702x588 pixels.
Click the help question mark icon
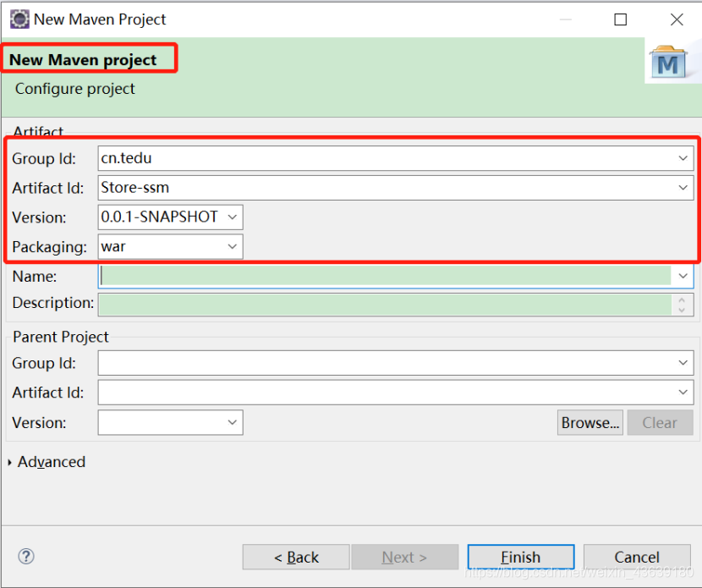pos(26,556)
